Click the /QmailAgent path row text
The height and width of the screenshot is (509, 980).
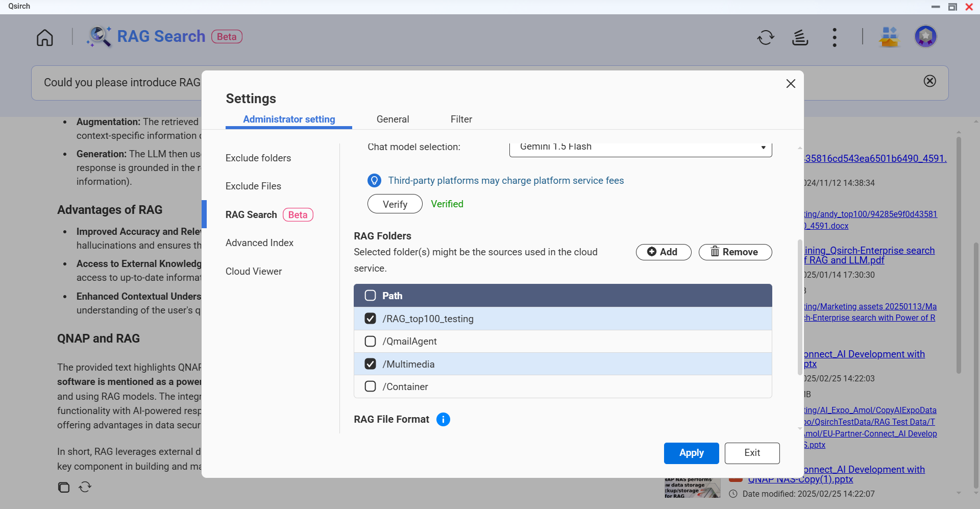(409, 342)
